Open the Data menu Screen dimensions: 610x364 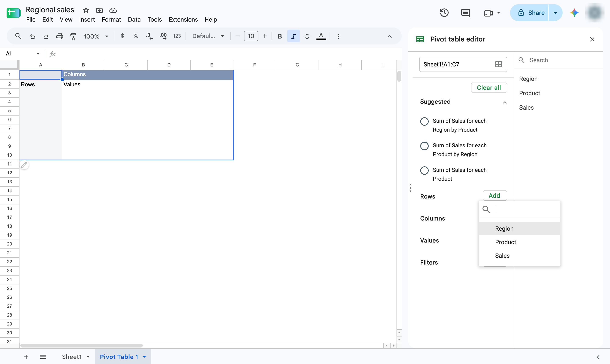(134, 19)
